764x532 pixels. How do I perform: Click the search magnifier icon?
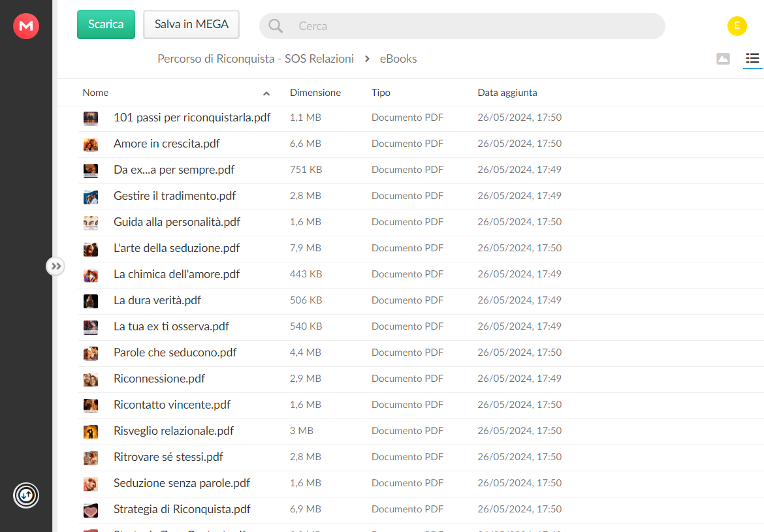tap(276, 26)
